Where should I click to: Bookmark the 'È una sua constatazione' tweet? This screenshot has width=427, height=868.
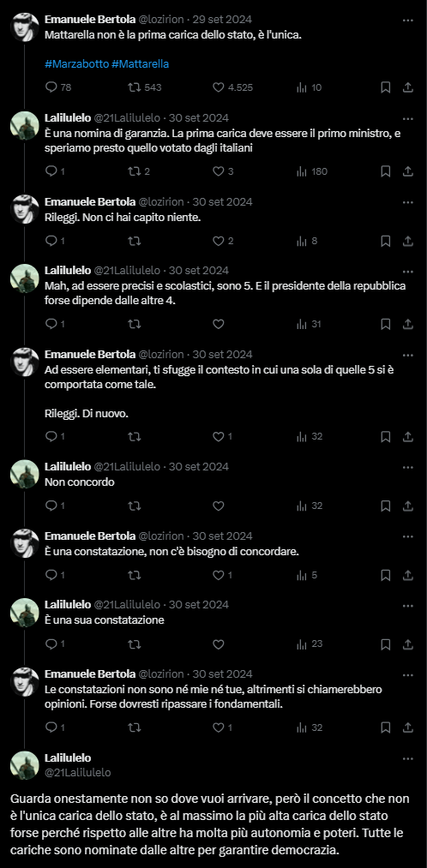tap(386, 644)
